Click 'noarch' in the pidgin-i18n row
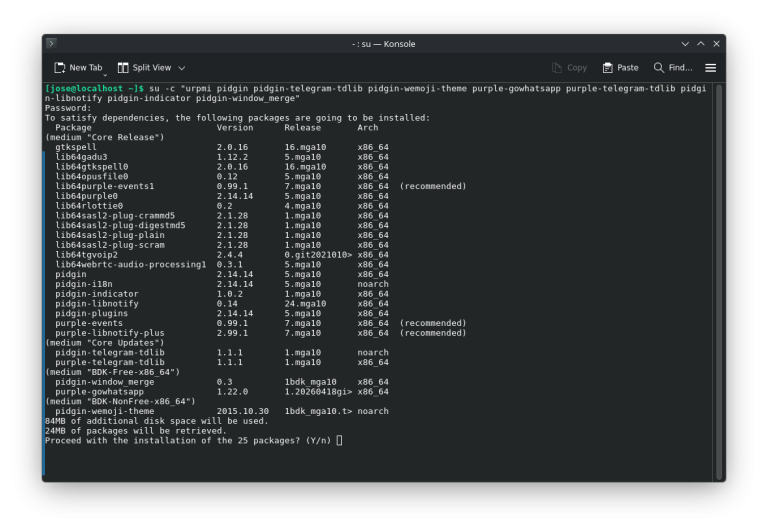The height and width of the screenshot is (532, 768). 373,284
